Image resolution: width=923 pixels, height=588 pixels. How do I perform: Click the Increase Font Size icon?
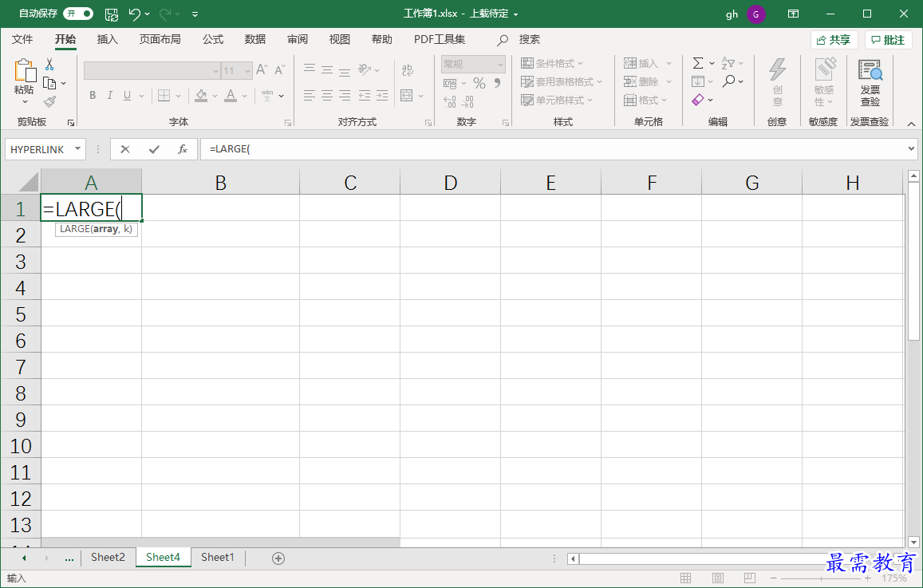point(262,69)
